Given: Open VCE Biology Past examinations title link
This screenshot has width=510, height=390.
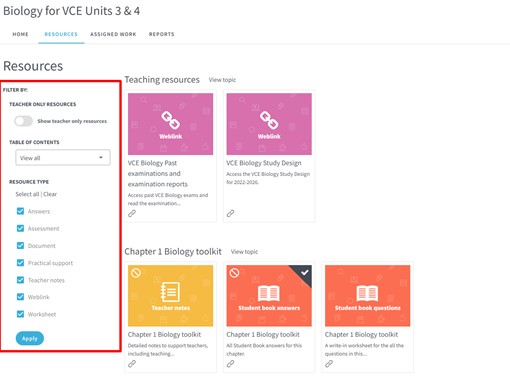Looking at the screenshot, I should [158, 173].
